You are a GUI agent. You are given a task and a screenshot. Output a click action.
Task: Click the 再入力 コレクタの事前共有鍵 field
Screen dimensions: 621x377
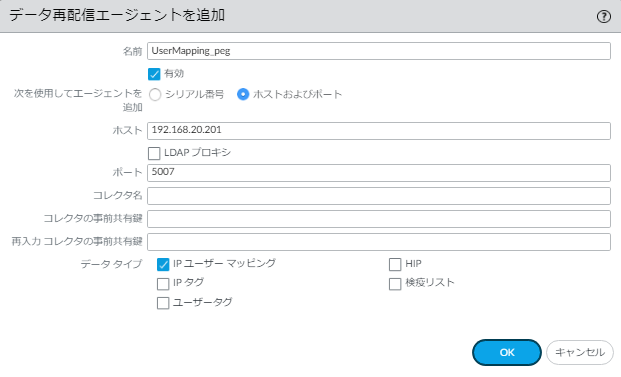coord(379,242)
